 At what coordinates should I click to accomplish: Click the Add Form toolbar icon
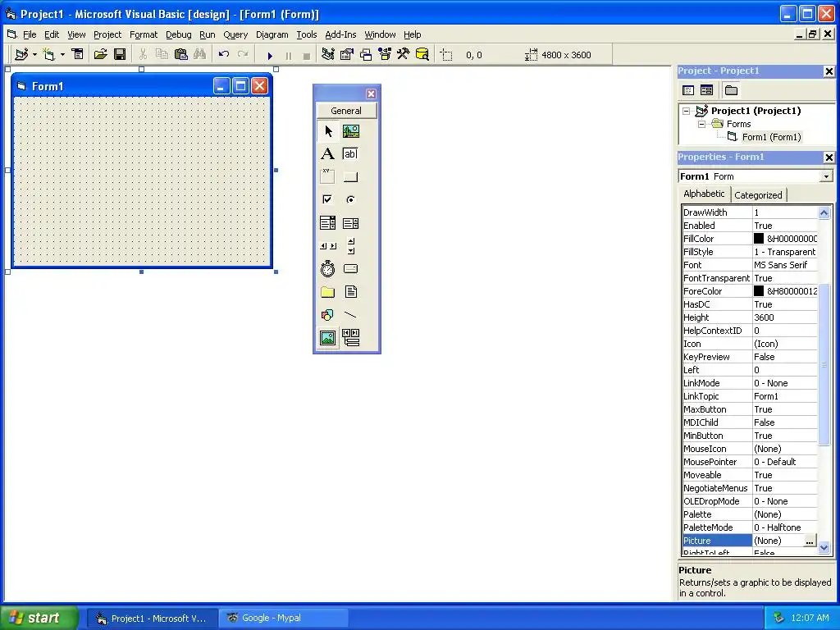pyautogui.click(x=48, y=55)
